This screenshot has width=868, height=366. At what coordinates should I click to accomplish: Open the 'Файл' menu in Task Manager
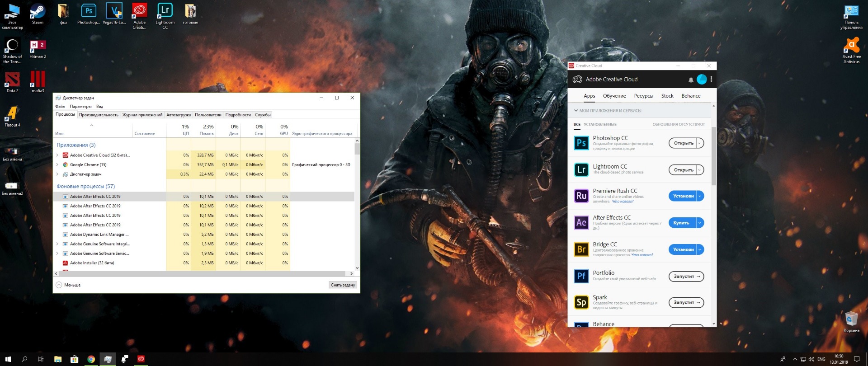click(60, 107)
